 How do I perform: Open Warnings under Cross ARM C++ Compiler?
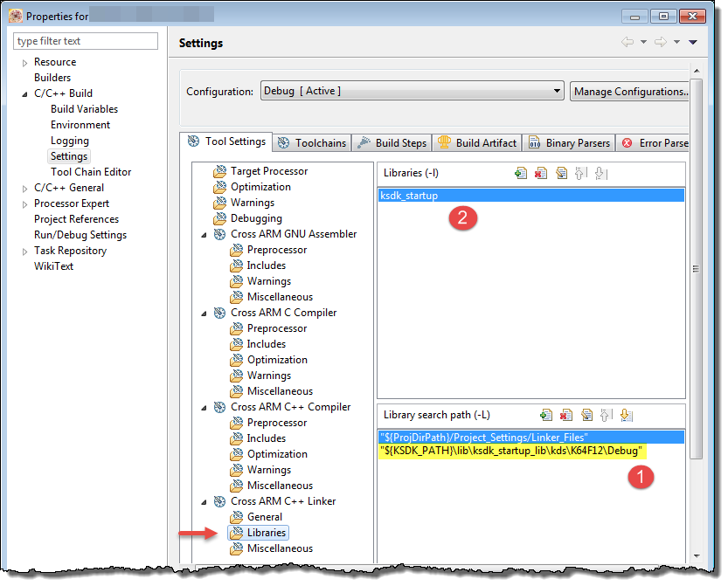[269, 470]
